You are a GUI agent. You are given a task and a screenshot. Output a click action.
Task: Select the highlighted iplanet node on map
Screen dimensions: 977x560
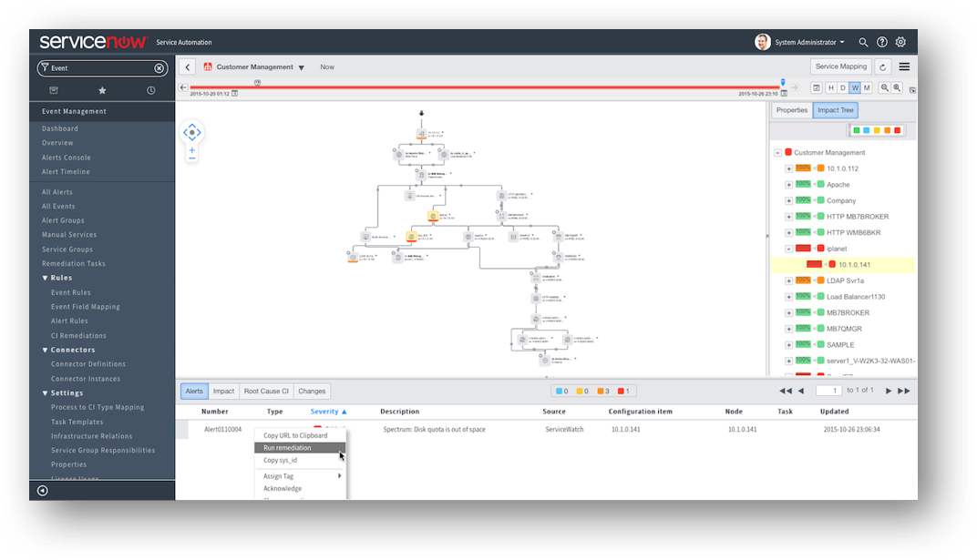pos(432,217)
